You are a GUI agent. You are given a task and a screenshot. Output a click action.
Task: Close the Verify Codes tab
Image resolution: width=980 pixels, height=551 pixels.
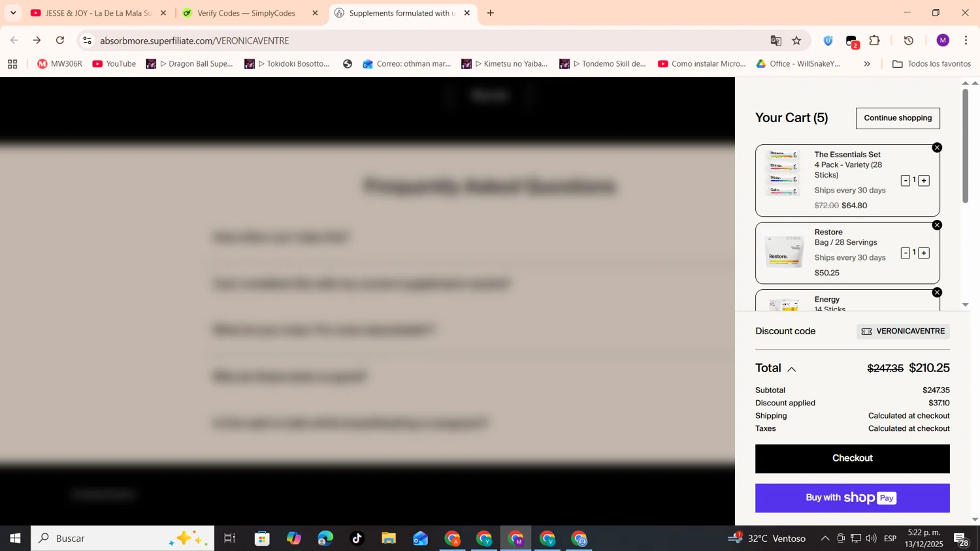click(x=315, y=13)
